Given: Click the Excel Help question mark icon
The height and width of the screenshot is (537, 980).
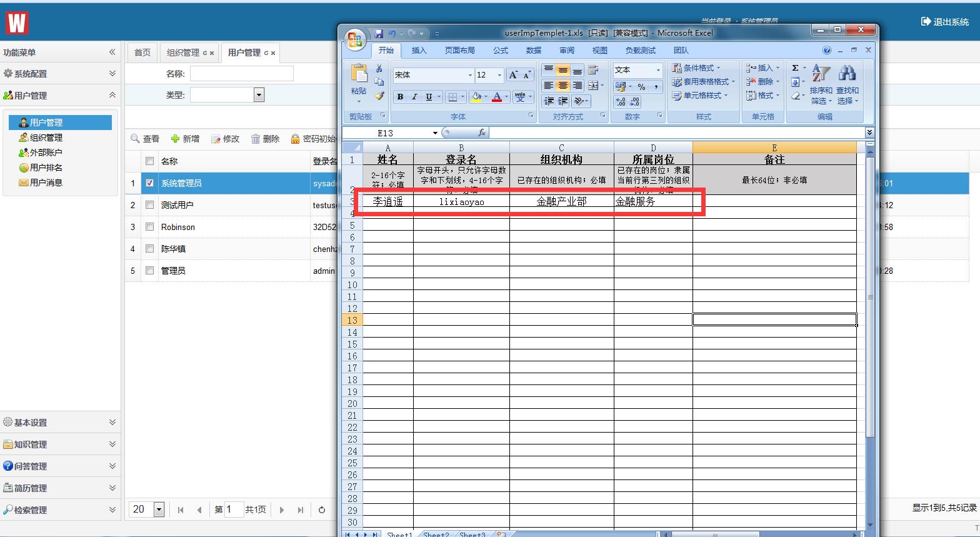Looking at the screenshot, I should click(x=827, y=51).
